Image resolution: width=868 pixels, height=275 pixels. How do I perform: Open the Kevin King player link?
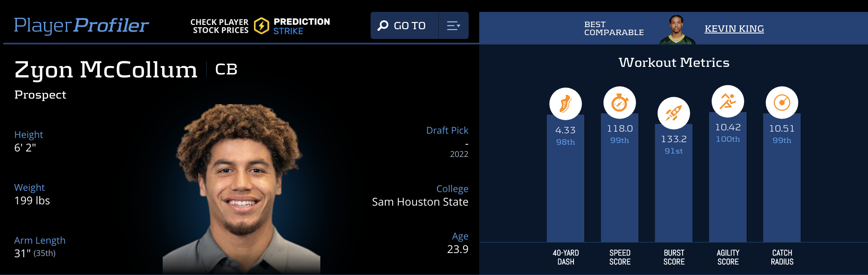tap(734, 29)
